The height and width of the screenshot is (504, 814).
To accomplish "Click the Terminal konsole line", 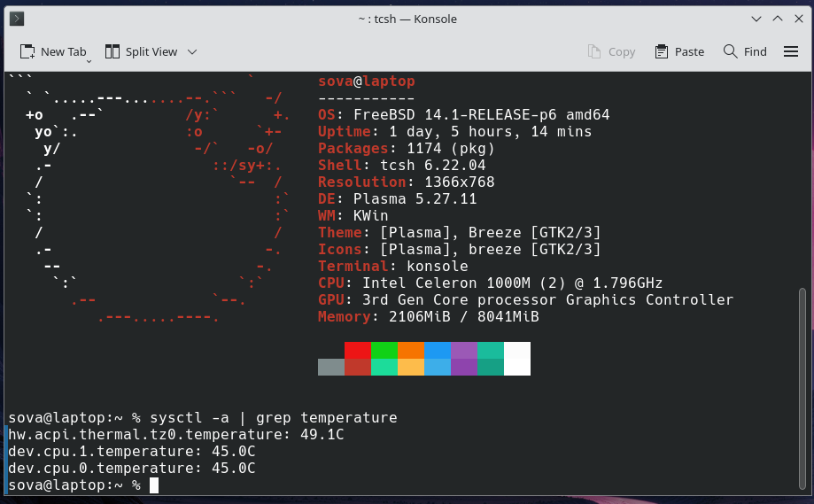I will click(x=393, y=267).
